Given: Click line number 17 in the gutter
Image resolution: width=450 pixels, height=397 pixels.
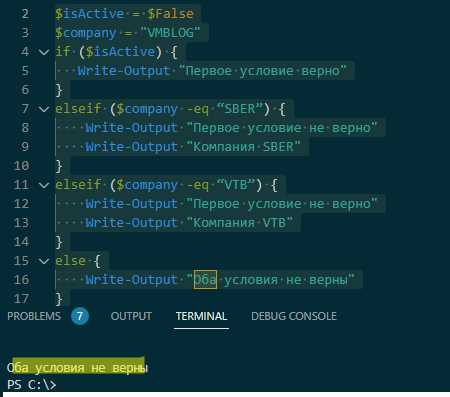Looking at the screenshot, I should click(21, 298).
